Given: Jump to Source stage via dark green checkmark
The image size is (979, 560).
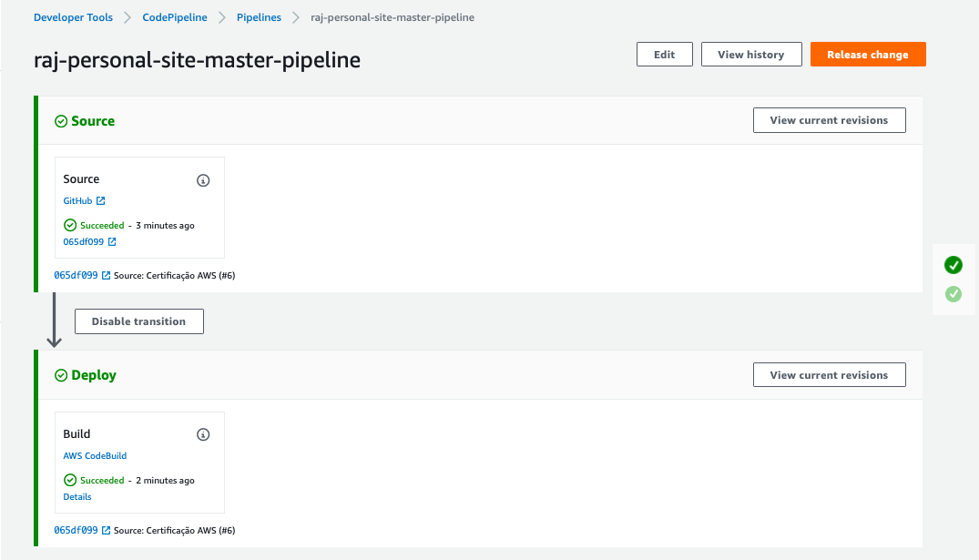Looking at the screenshot, I should [x=953, y=265].
